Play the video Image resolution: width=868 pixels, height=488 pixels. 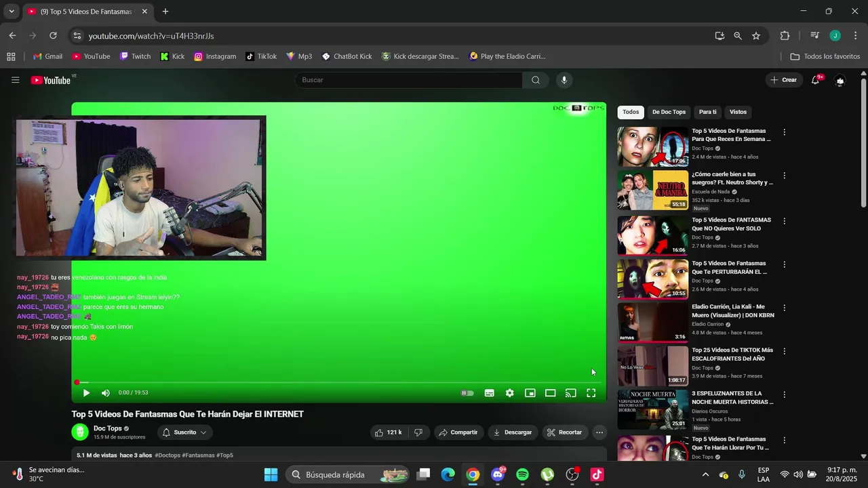[86, 392]
